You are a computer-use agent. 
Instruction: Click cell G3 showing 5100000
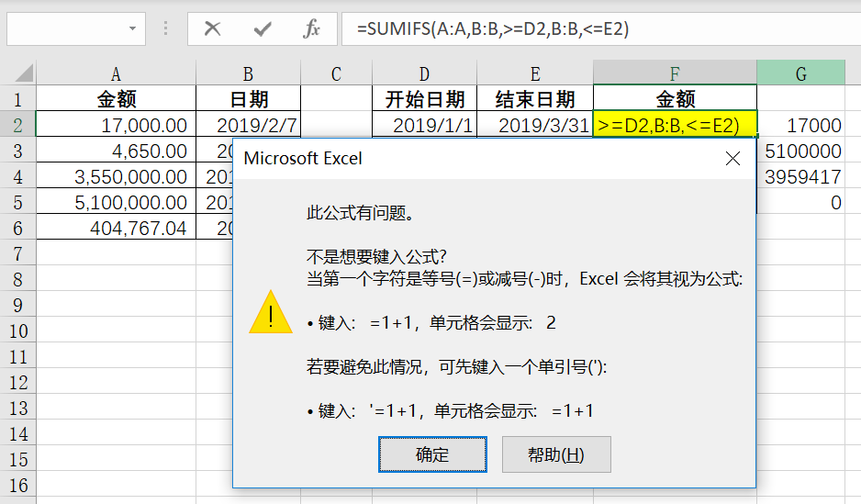805,151
